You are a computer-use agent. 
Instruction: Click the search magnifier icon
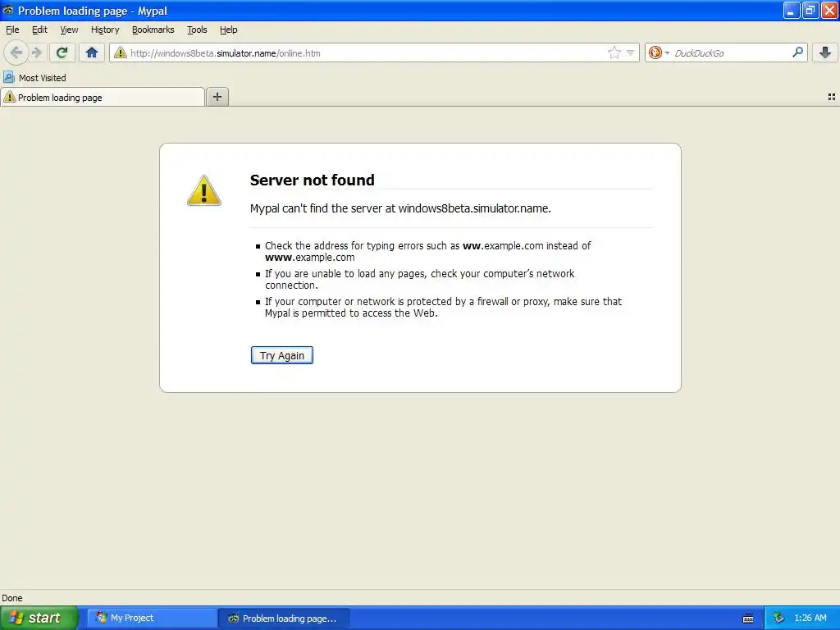click(x=797, y=52)
